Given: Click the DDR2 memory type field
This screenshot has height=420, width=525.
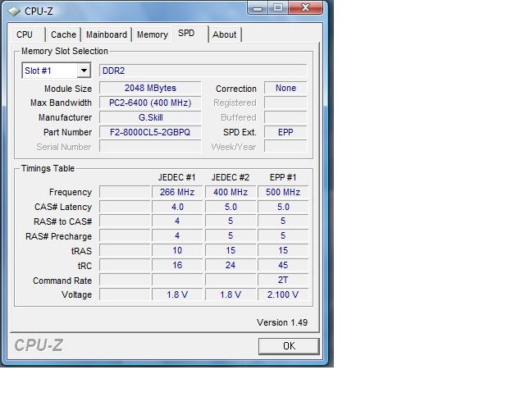Looking at the screenshot, I should coord(203,71).
